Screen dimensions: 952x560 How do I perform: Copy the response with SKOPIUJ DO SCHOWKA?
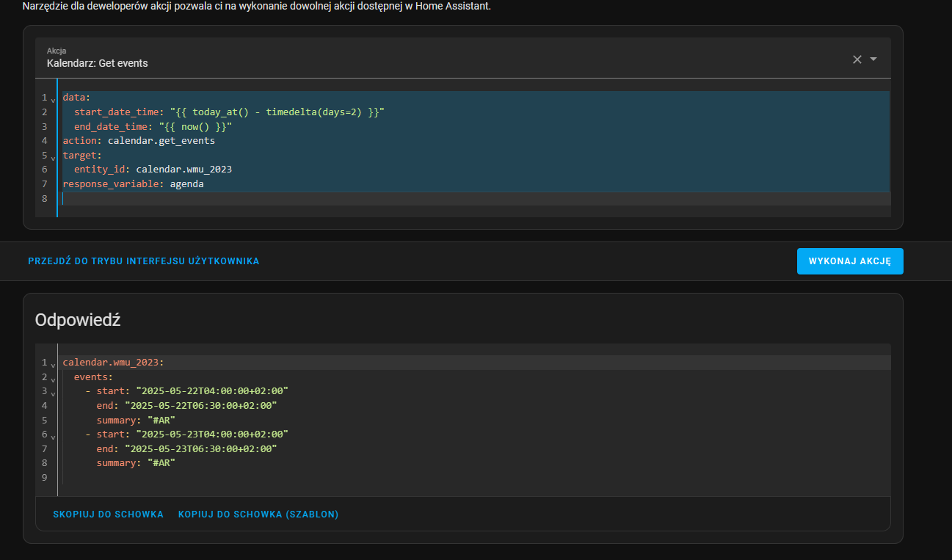(x=108, y=514)
